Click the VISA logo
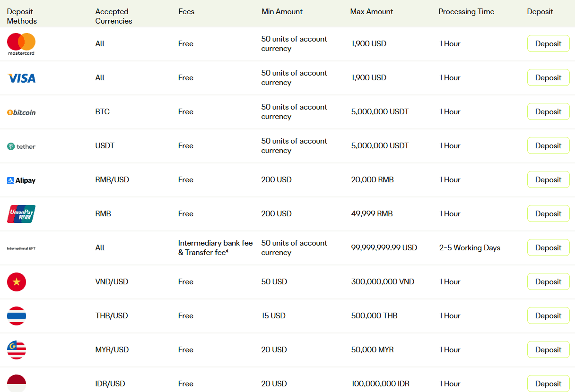The height and width of the screenshot is (392, 575). 21,77
